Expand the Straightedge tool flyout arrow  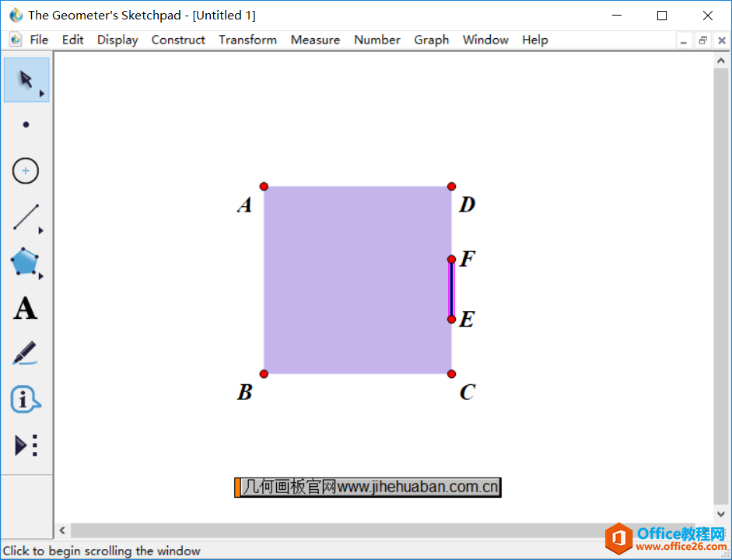coord(41,230)
